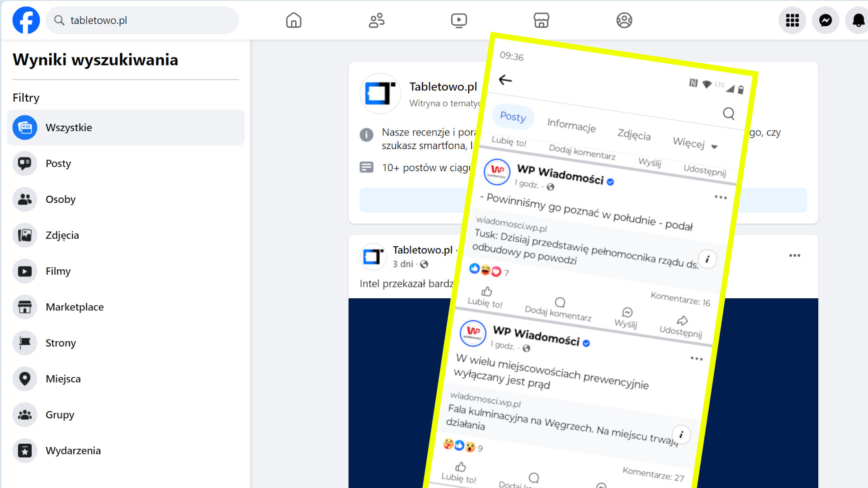The height and width of the screenshot is (488, 868).
Task: Click the Miejsca pin icon
Action: point(25,379)
